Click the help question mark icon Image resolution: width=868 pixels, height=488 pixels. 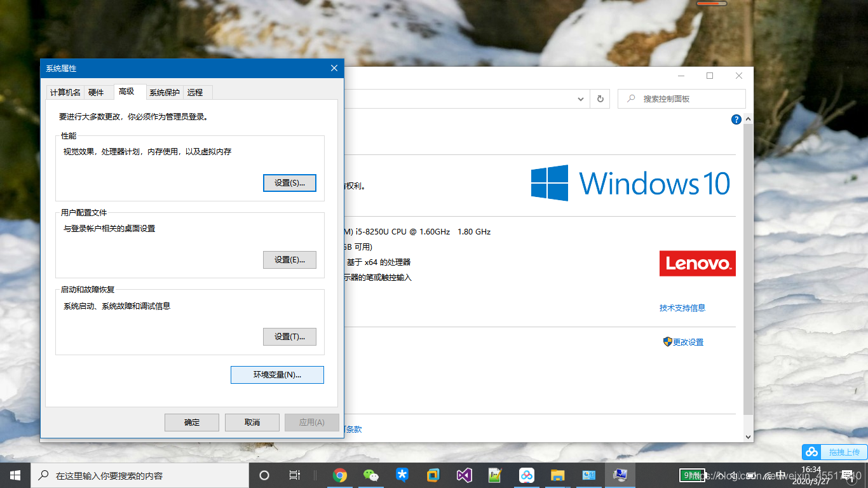(736, 119)
